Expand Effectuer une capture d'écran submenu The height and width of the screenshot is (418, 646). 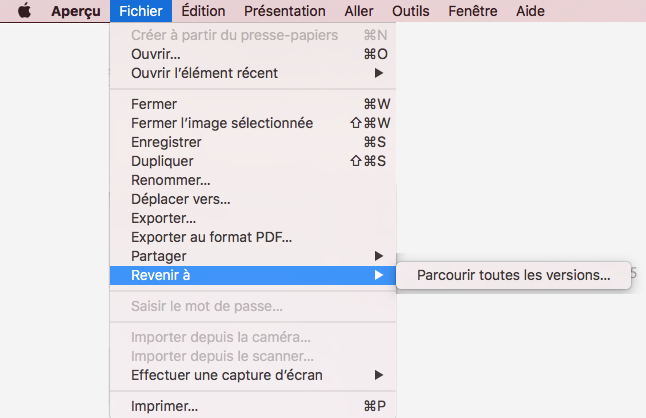click(x=227, y=376)
